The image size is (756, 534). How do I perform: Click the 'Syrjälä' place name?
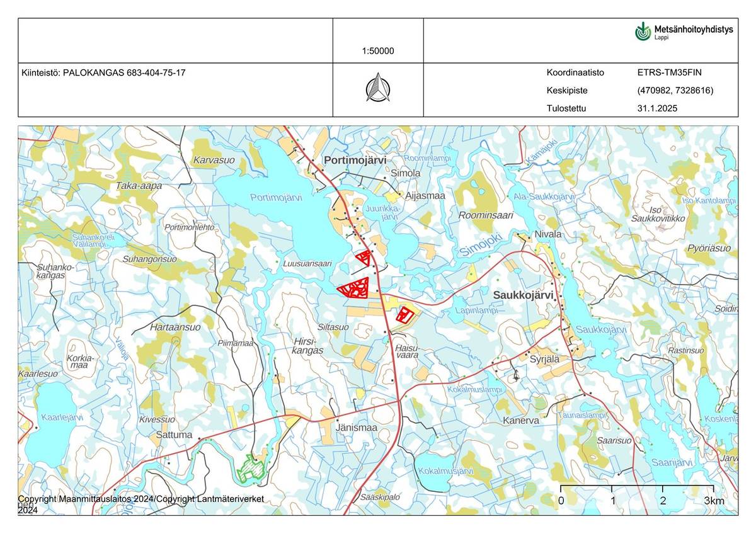(x=545, y=359)
